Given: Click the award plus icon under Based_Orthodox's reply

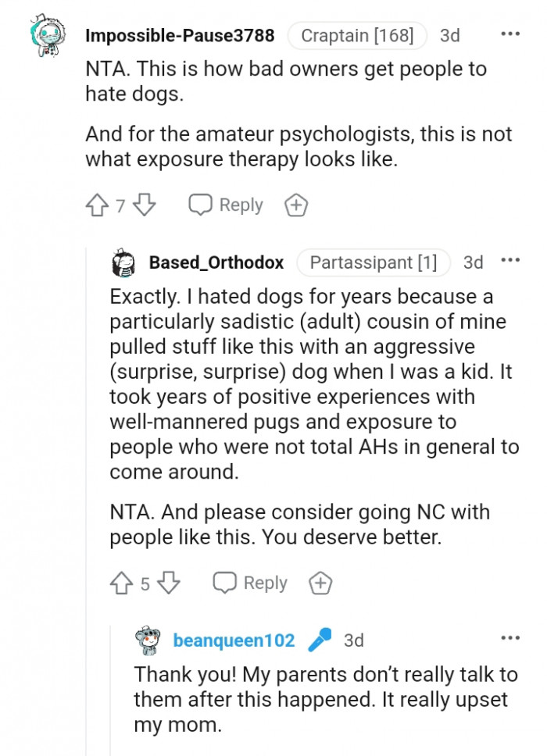Looking at the screenshot, I should click(x=319, y=582).
